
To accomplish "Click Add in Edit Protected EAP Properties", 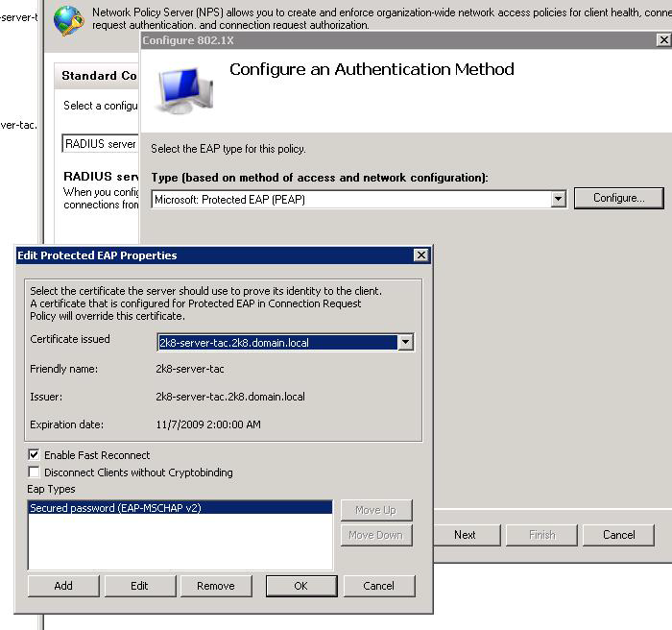I will pyautogui.click(x=63, y=586).
